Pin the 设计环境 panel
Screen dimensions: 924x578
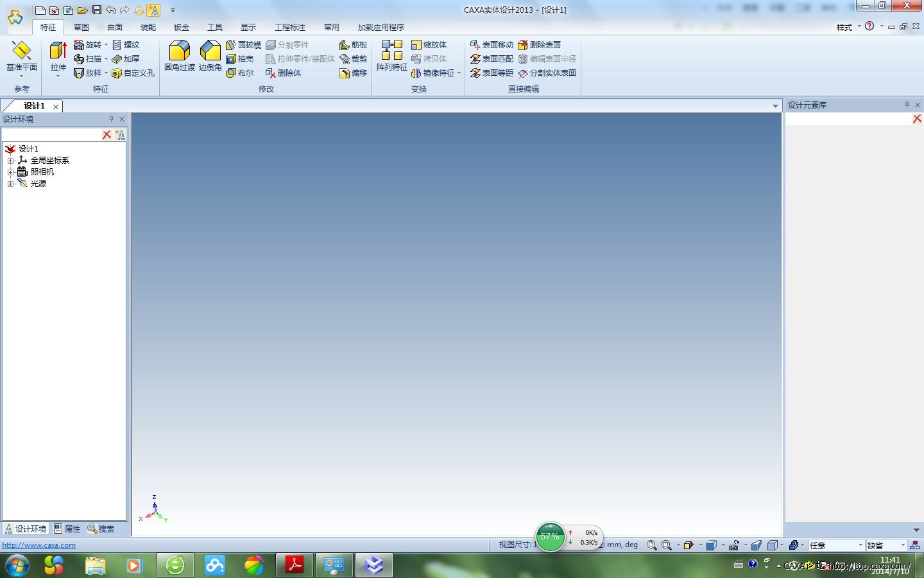(x=111, y=119)
